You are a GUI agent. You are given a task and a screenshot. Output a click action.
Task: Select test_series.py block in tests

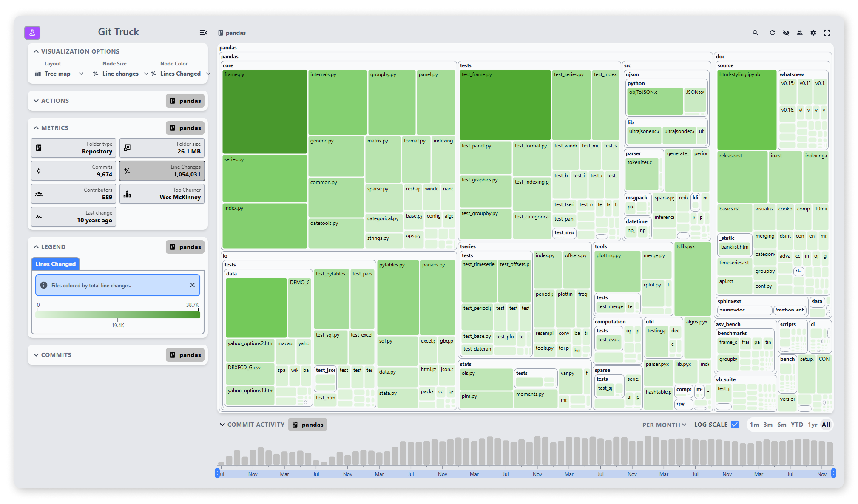pos(571,105)
